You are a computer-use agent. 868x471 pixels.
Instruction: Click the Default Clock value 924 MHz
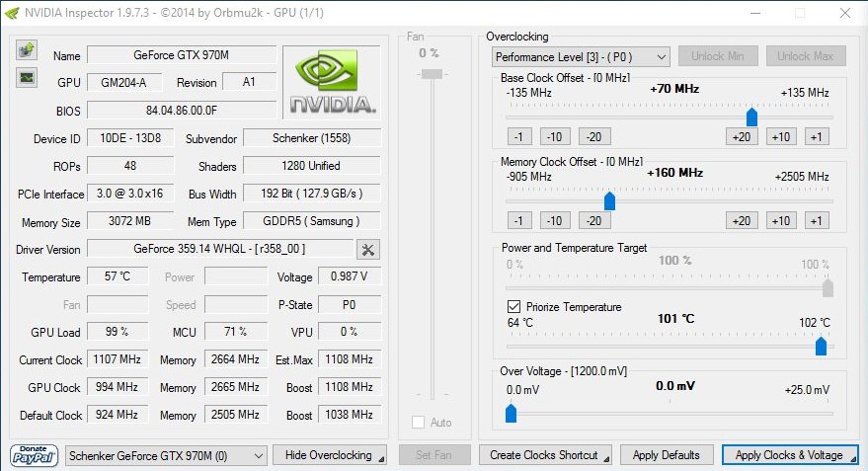[118, 415]
